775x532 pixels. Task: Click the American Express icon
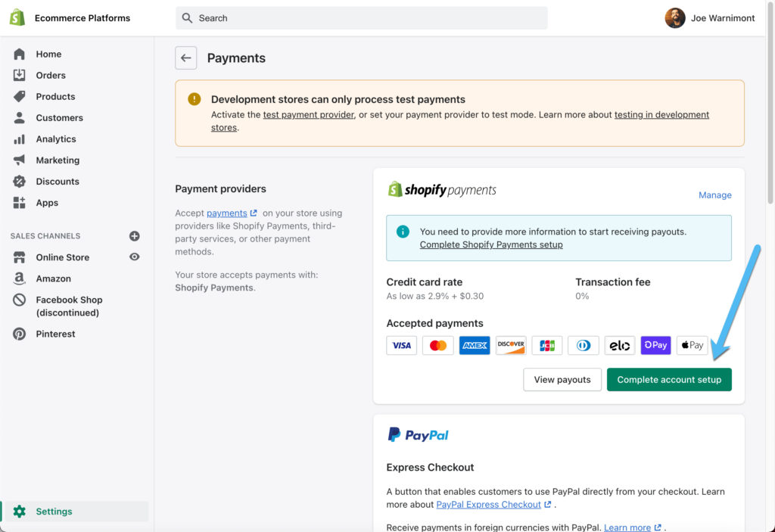pyautogui.click(x=475, y=345)
